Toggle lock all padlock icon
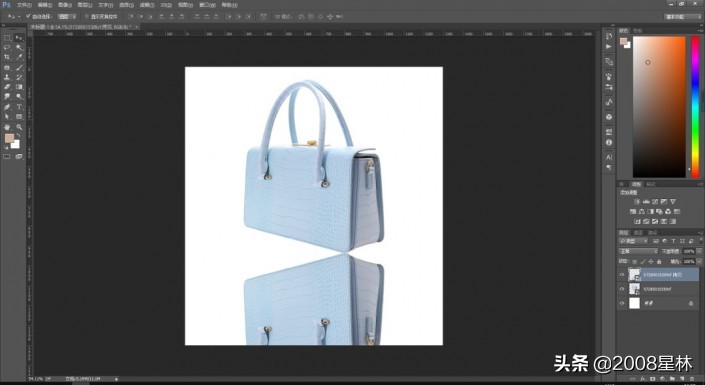Screen dimensions: 705x385 pyautogui.click(x=659, y=261)
